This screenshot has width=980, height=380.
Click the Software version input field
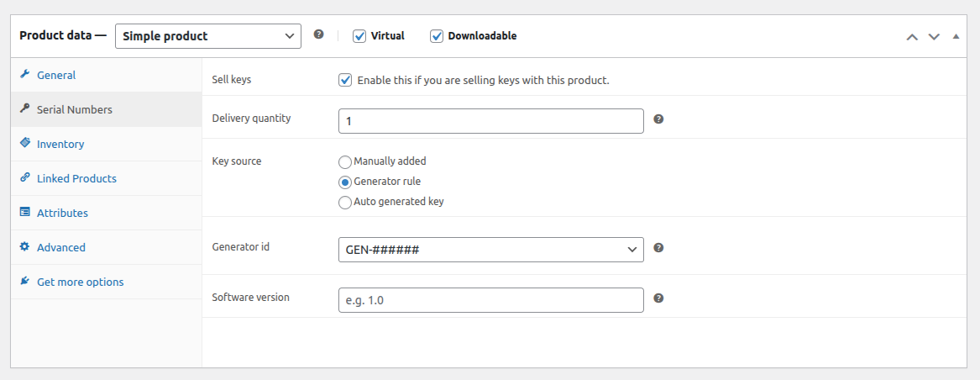490,300
